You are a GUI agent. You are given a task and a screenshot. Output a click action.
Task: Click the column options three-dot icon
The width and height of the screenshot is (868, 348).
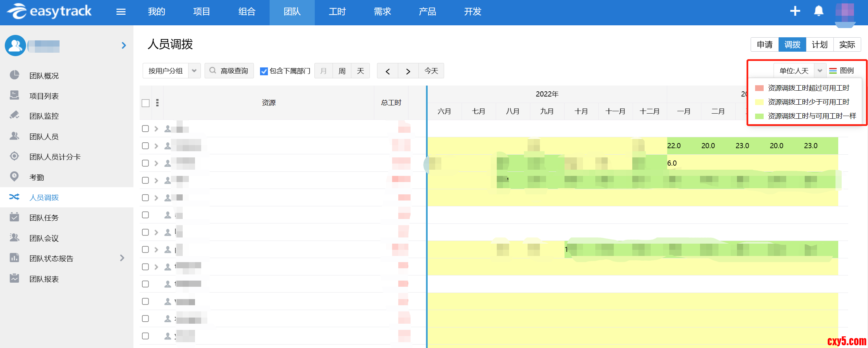157,103
